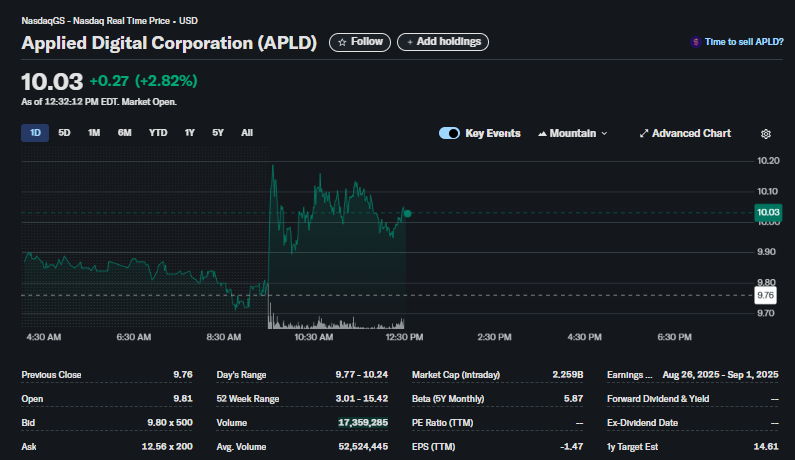Click Forward Dividend & Yield label
The width and height of the screenshot is (795, 460).
[658, 399]
